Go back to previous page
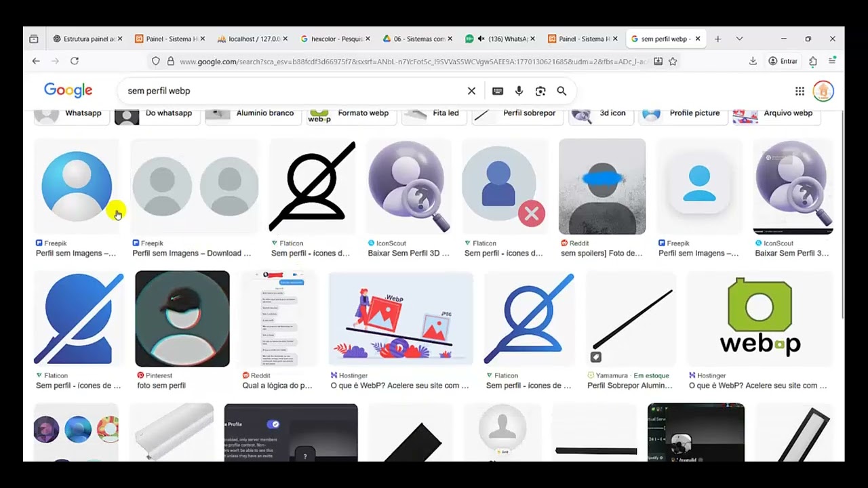This screenshot has height=488, width=868. [36, 61]
